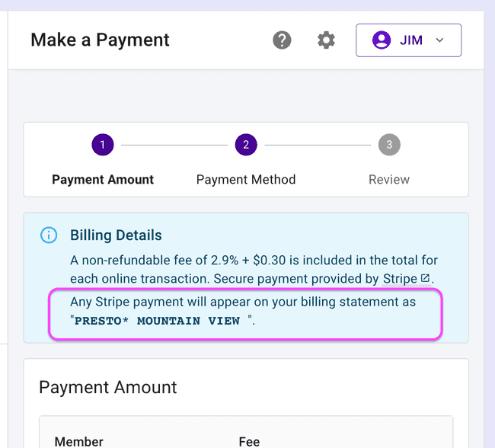Screen dimensions: 495x448
Task: Open the help question mark icon
Action: pos(283,40)
